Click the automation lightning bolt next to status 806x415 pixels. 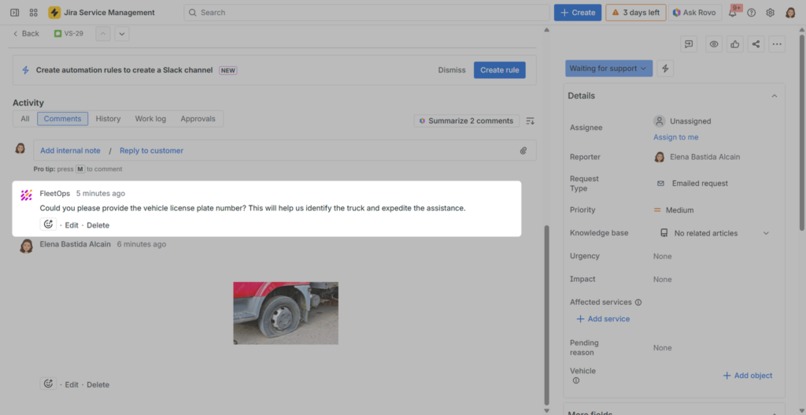[x=665, y=68]
